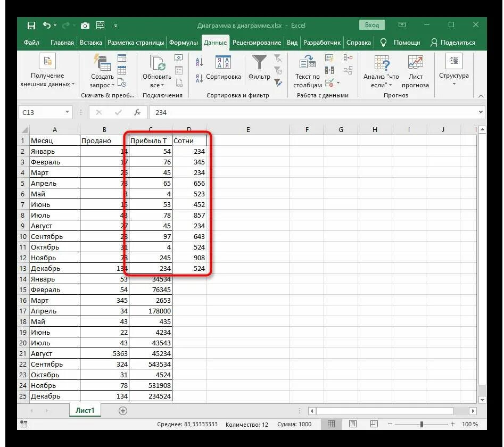
Task: Open the undo history dropdown arrow
Action: pos(55,25)
